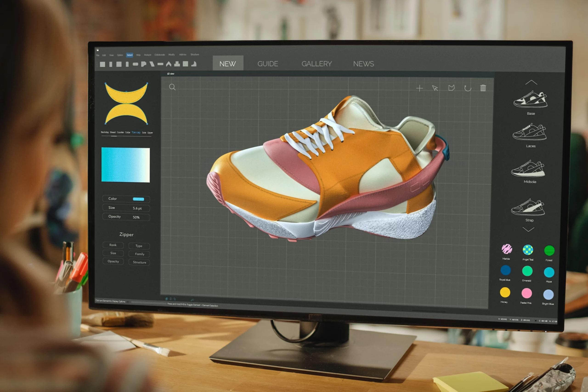Viewport: 588px width, 392px height.
Task: Select the crosshair add tool above the shoe
Action: point(419,88)
